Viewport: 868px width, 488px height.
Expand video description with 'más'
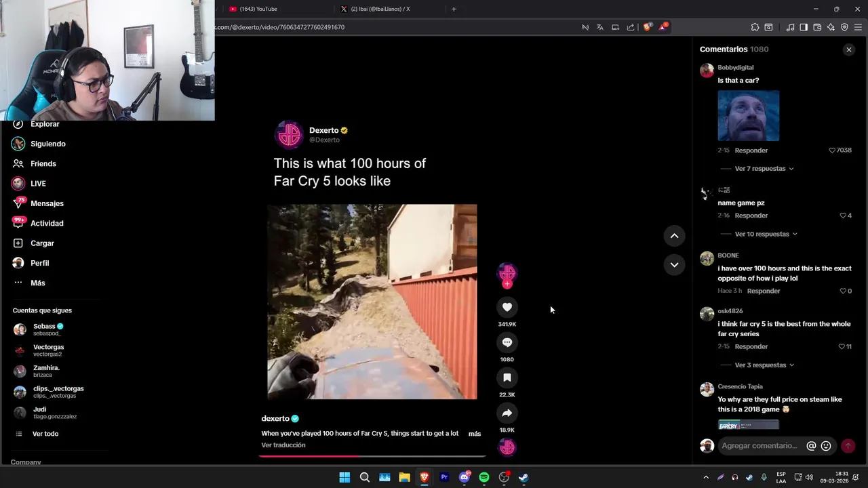coord(474,434)
